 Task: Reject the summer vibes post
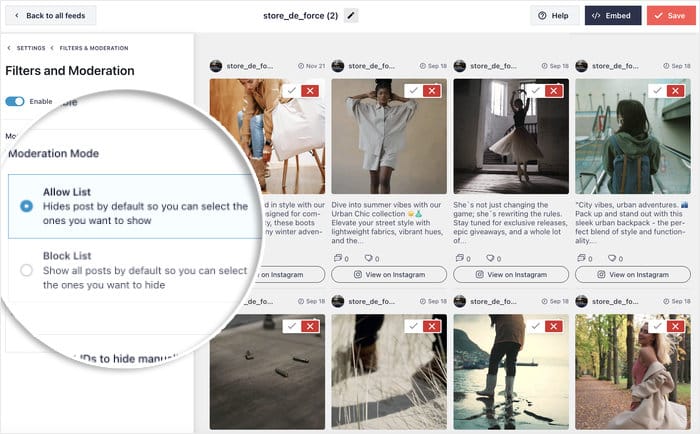coord(432,91)
